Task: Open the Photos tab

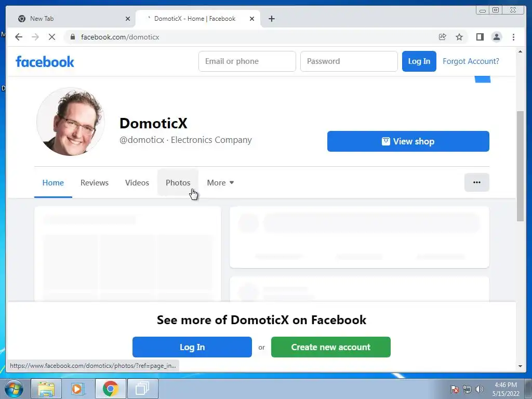Action: [x=178, y=182]
